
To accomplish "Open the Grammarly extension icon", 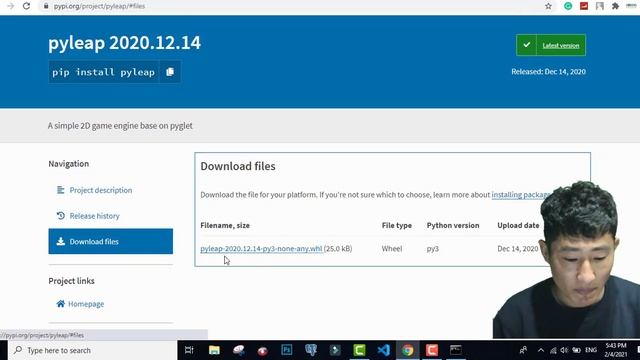I will (568, 6).
